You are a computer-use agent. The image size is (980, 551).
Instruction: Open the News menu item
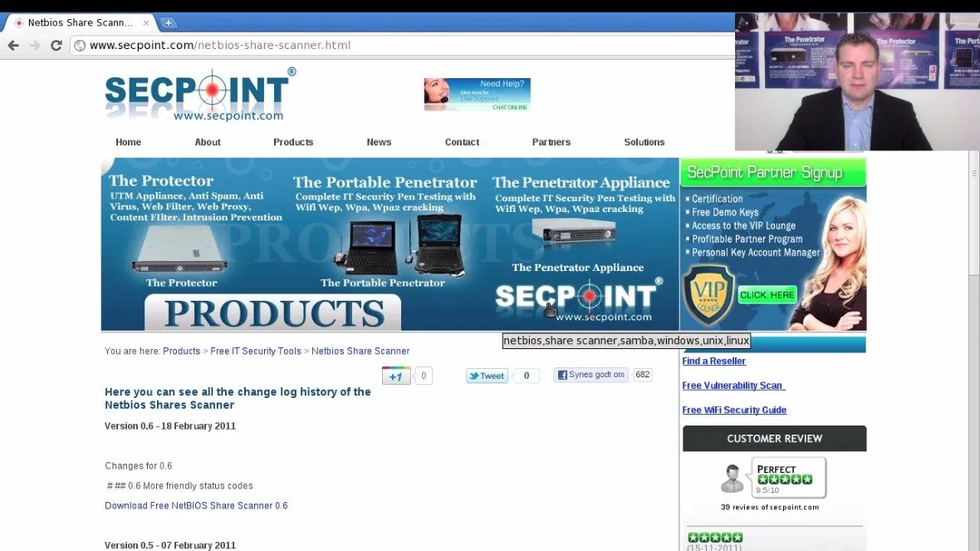(379, 142)
